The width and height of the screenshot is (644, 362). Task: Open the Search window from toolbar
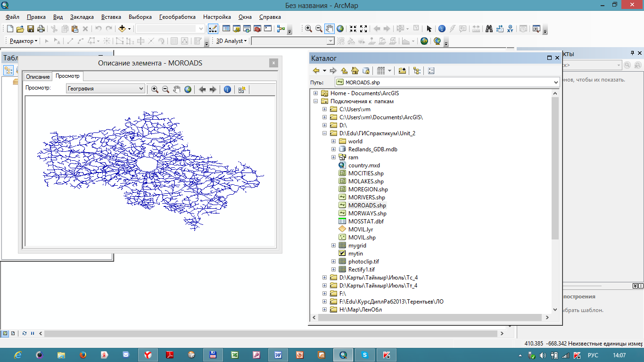point(247,29)
